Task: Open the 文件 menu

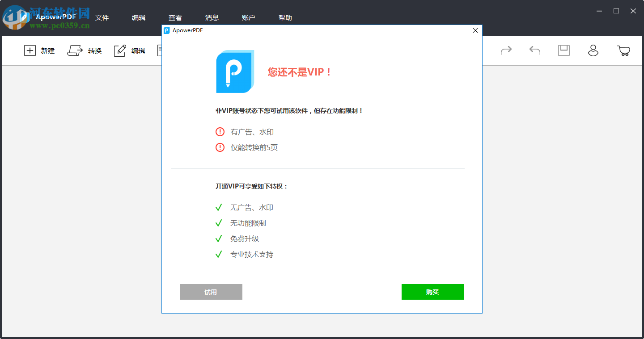Action: (x=102, y=17)
